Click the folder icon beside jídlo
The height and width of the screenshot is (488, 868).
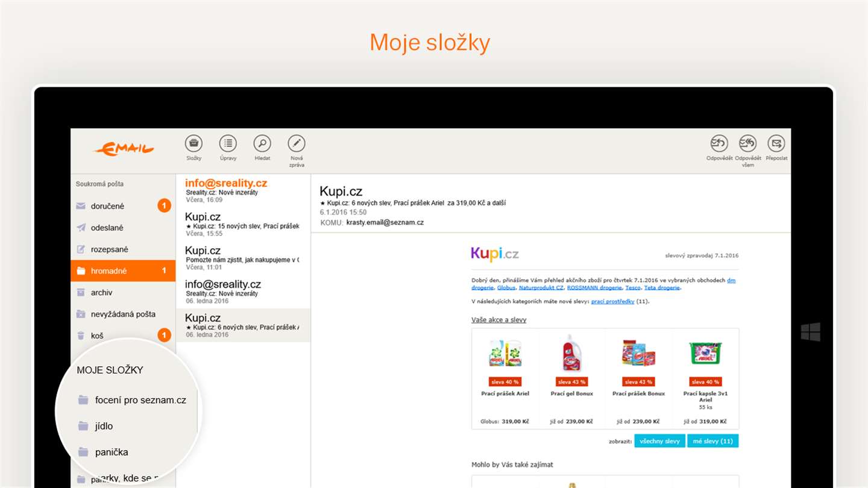[83, 426]
